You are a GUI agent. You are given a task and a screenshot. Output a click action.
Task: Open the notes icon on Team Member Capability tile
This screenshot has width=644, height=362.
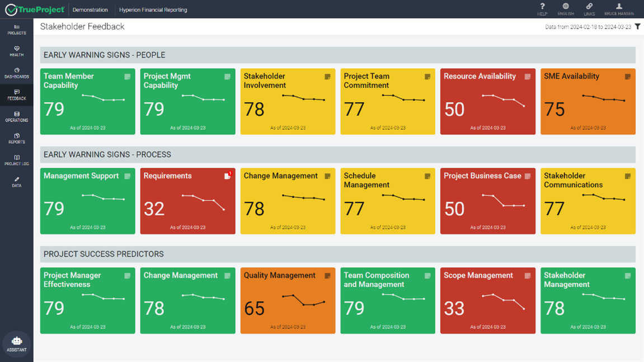click(x=127, y=76)
